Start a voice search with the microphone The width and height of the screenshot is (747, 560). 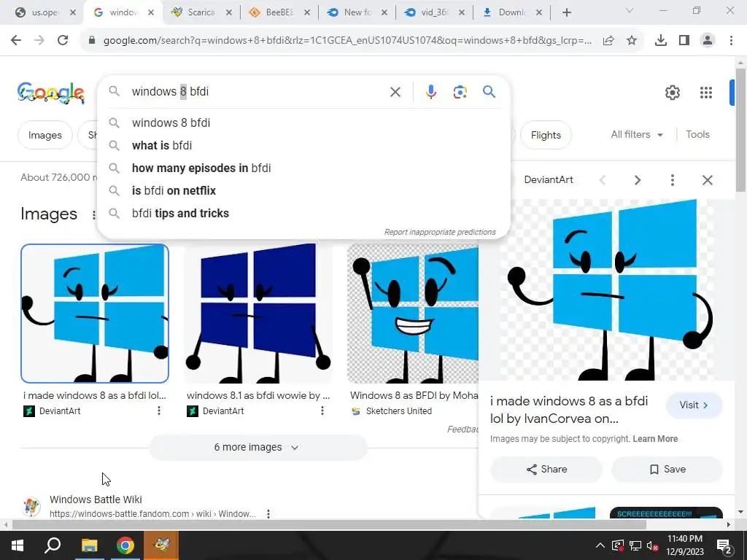tap(430, 92)
